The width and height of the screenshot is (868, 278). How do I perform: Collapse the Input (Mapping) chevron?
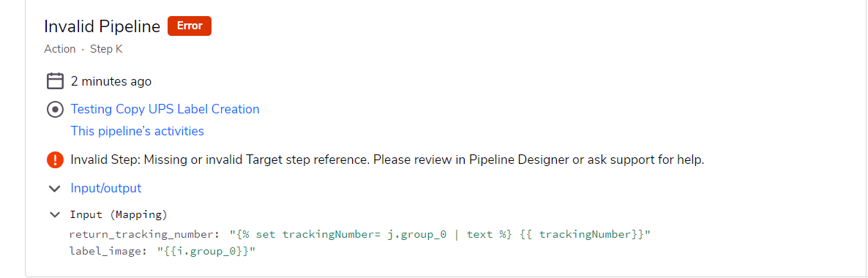pos(54,214)
